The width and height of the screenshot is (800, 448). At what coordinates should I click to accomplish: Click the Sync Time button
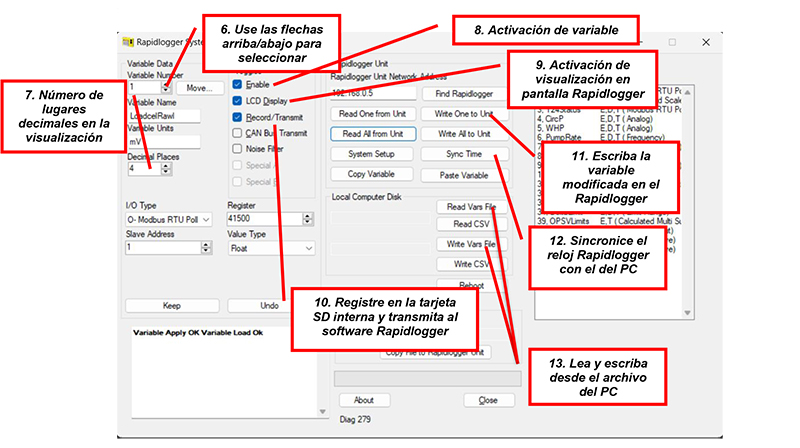pyautogui.click(x=464, y=154)
